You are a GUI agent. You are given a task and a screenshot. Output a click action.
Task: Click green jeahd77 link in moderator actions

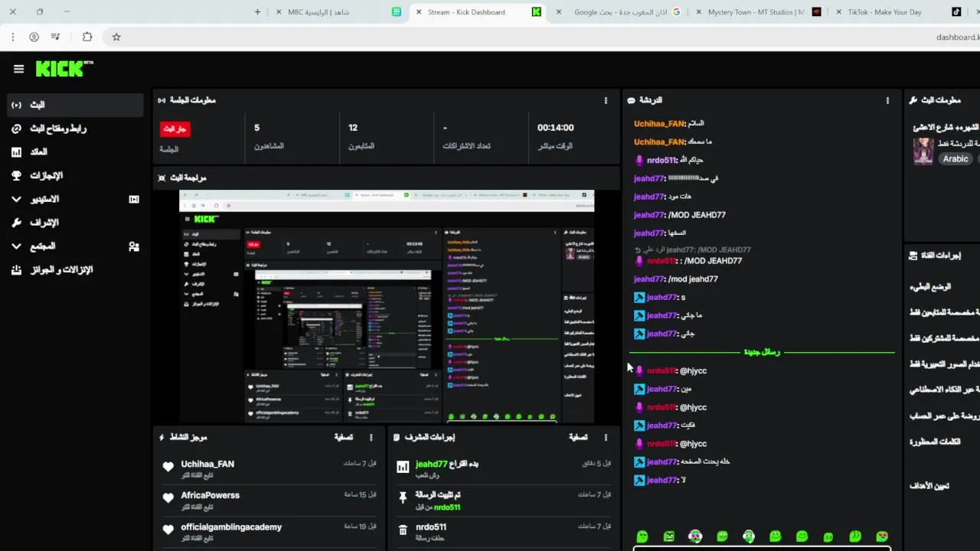pos(431,464)
